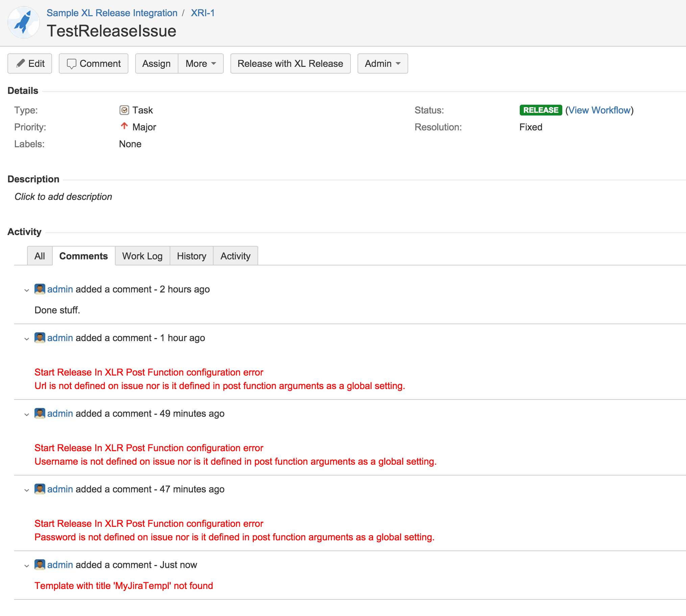The height and width of the screenshot is (616, 686).
Task: Open the View Workflow link
Action: tap(599, 110)
